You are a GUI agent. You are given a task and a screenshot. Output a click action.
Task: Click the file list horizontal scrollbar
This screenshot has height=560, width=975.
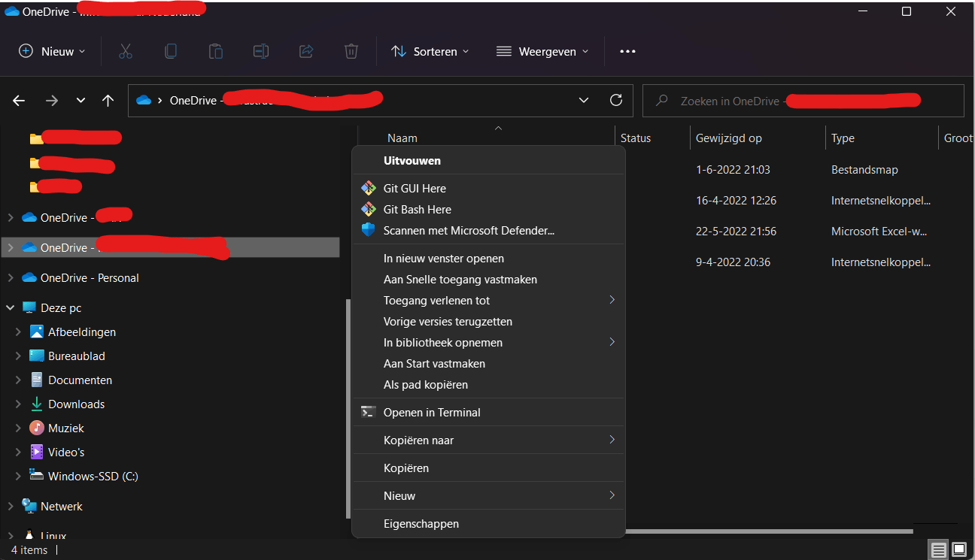tap(768, 531)
